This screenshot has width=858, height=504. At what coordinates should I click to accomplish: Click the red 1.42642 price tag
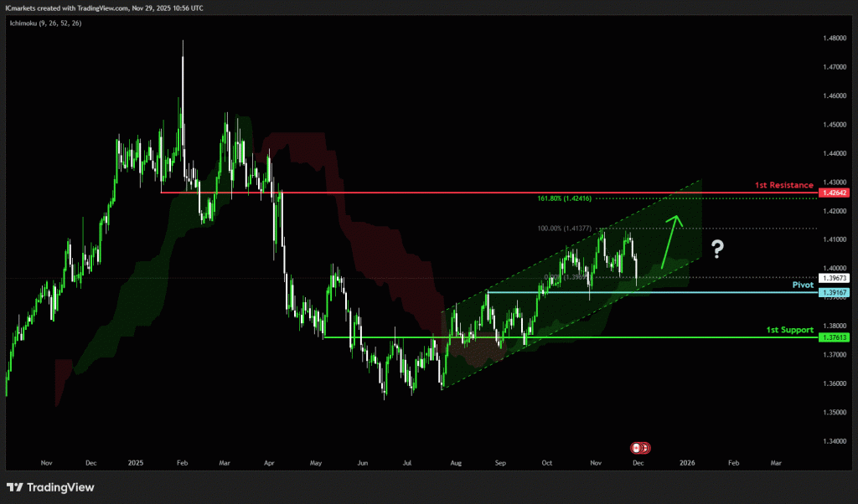tap(835, 193)
